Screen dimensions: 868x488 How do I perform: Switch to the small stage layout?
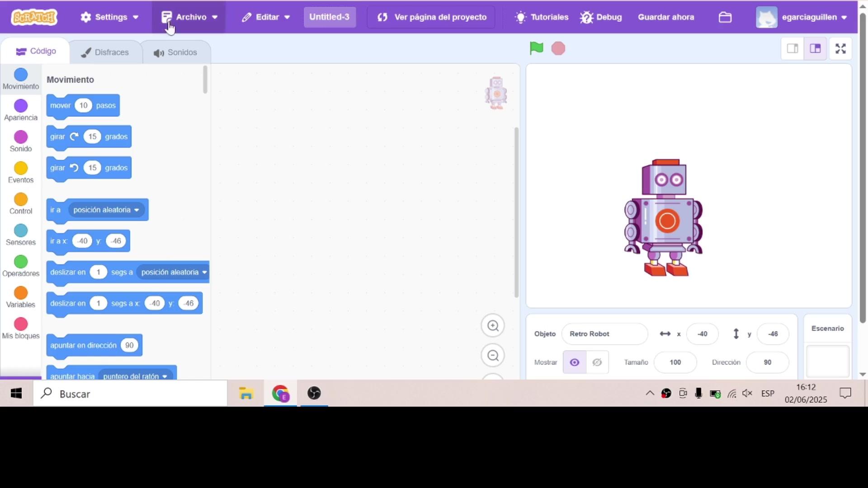coord(793,49)
